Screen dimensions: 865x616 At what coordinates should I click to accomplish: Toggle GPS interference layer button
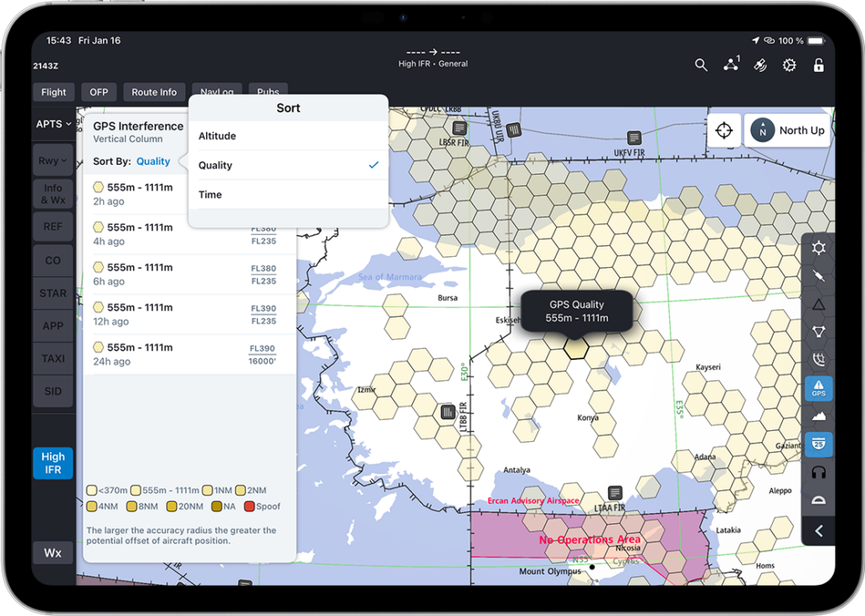point(819,388)
